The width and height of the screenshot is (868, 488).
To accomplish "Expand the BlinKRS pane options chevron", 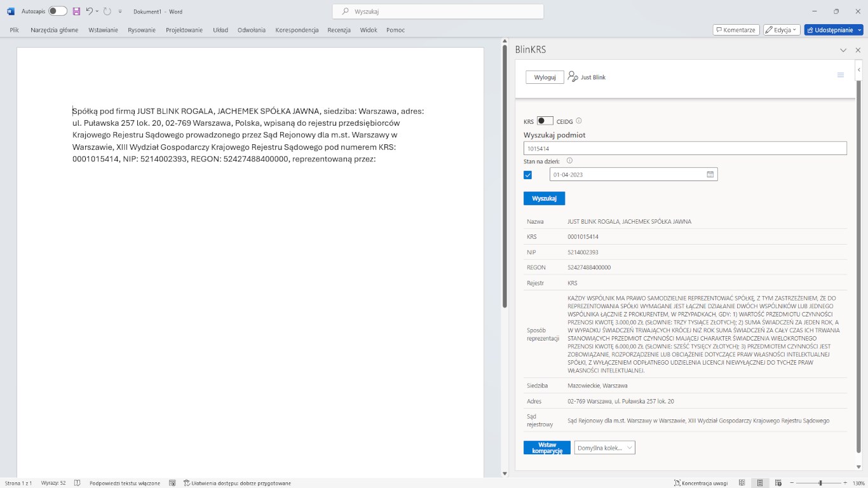I will pos(843,50).
